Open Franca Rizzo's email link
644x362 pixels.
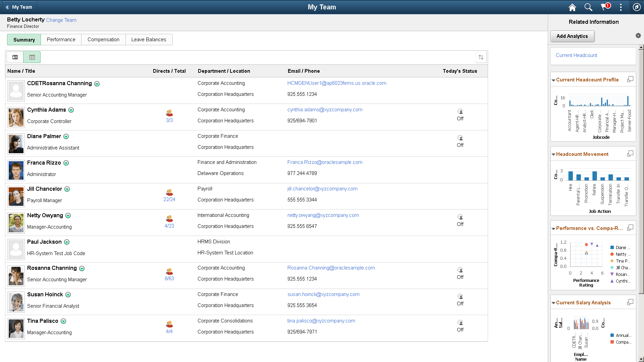point(325,162)
